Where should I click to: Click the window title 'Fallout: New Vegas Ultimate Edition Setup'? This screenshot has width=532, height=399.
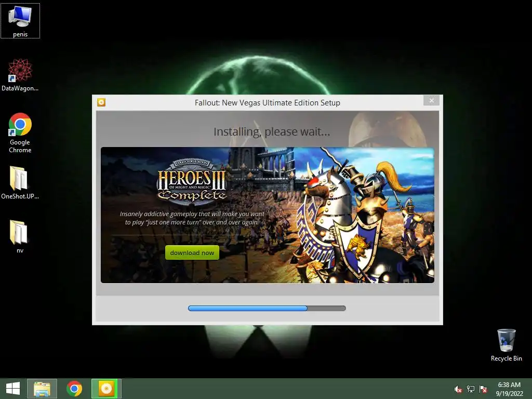pyautogui.click(x=268, y=103)
